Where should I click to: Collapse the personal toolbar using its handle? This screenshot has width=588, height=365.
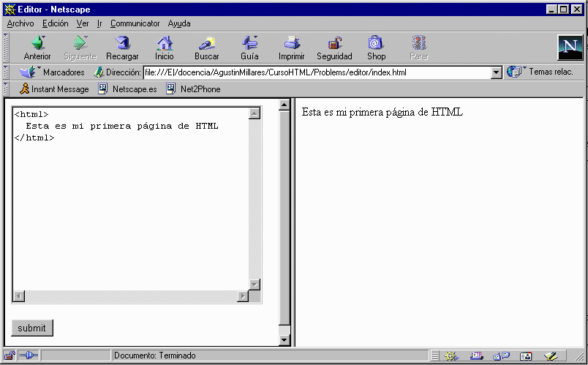pyautogui.click(x=6, y=89)
